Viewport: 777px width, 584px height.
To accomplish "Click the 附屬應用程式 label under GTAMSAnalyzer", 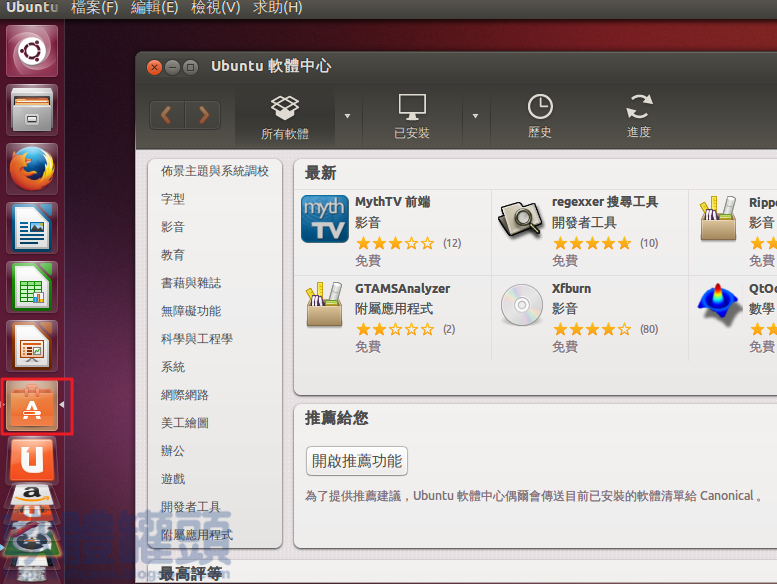I will [394, 309].
